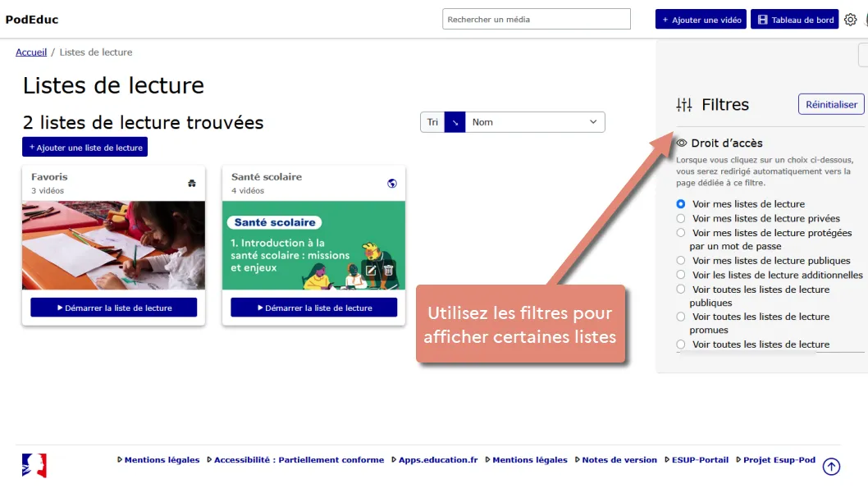Select 'Voir mes listes de lecture publiques'
The height and width of the screenshot is (488, 868).
tap(680, 261)
